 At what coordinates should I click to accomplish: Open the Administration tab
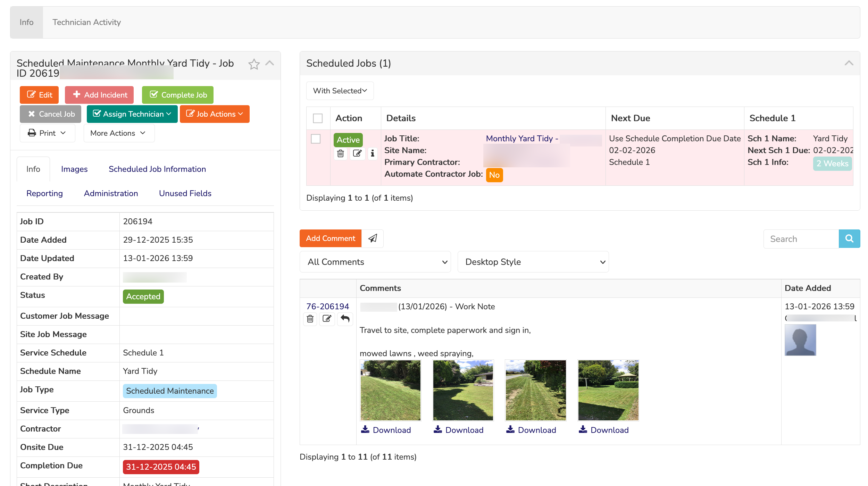110,193
